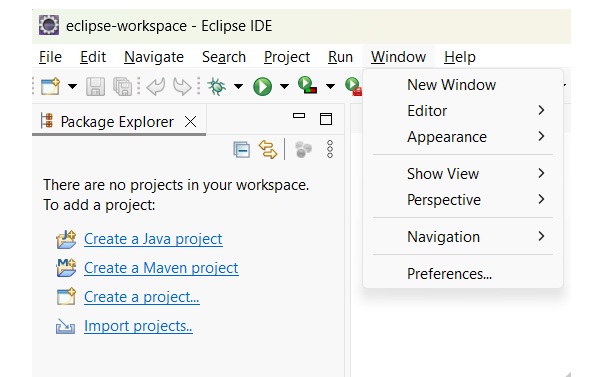Screen dimensions: 600x377
Task: Click the Create a Maven project link
Action: coord(161,268)
